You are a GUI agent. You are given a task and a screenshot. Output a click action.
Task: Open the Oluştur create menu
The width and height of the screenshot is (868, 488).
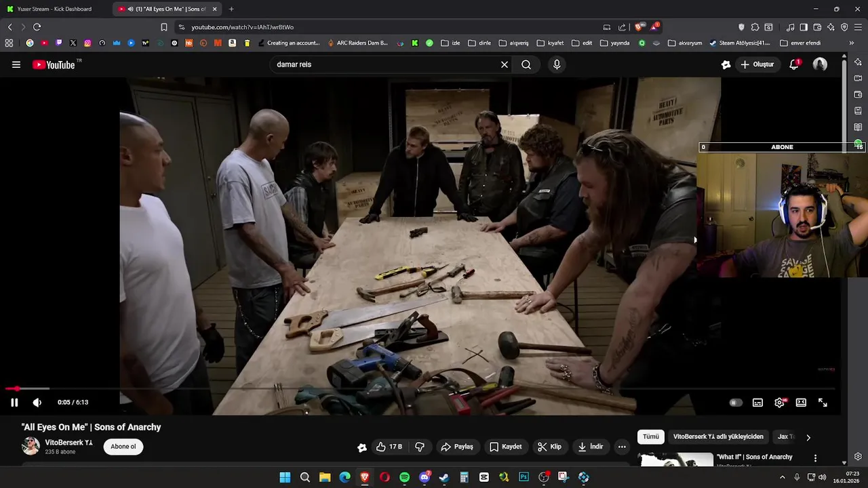(757, 64)
